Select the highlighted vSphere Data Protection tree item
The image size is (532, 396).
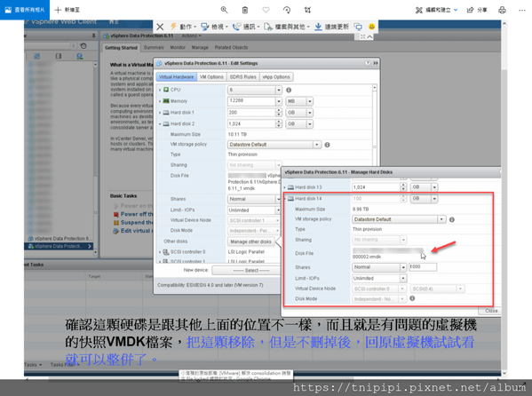[60, 246]
